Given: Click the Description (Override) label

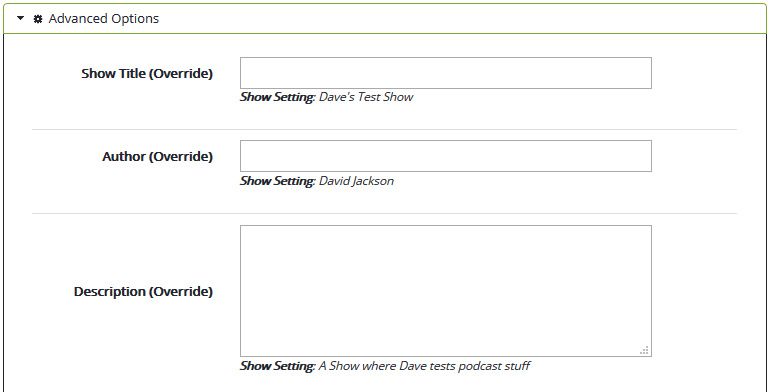Looking at the screenshot, I should coord(143,292).
